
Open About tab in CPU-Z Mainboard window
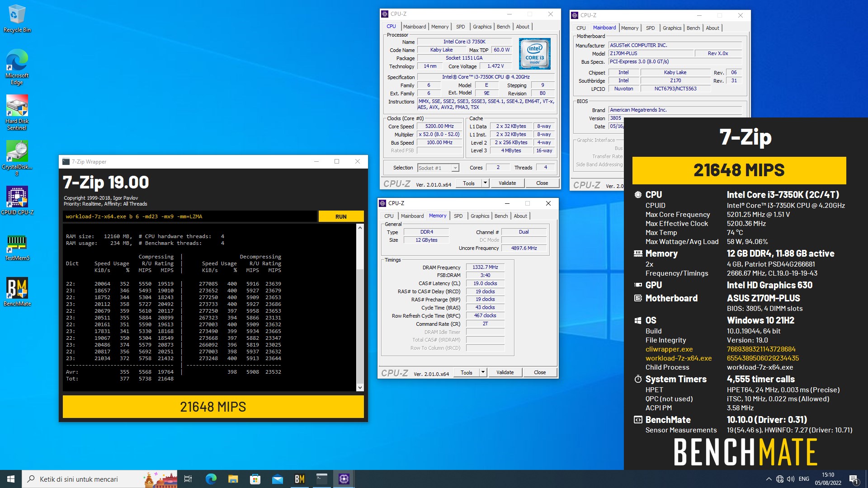[712, 28]
